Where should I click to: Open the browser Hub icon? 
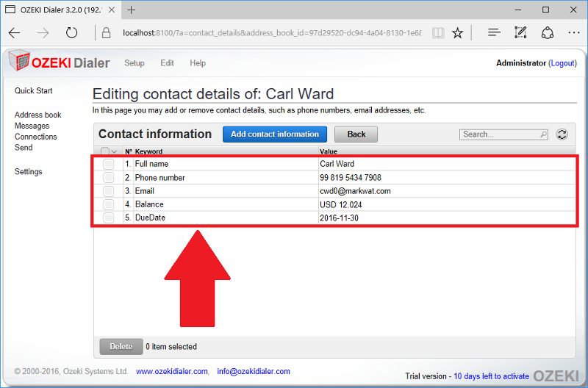tap(495, 33)
